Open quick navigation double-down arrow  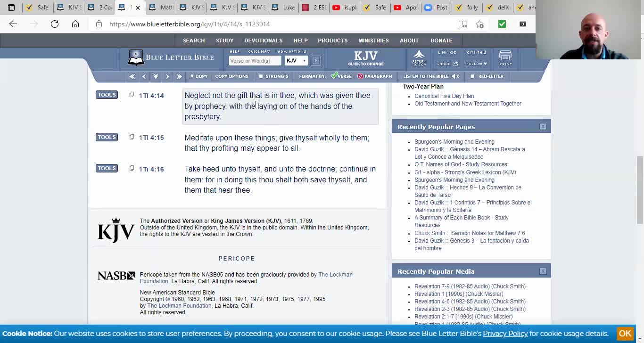(156, 76)
